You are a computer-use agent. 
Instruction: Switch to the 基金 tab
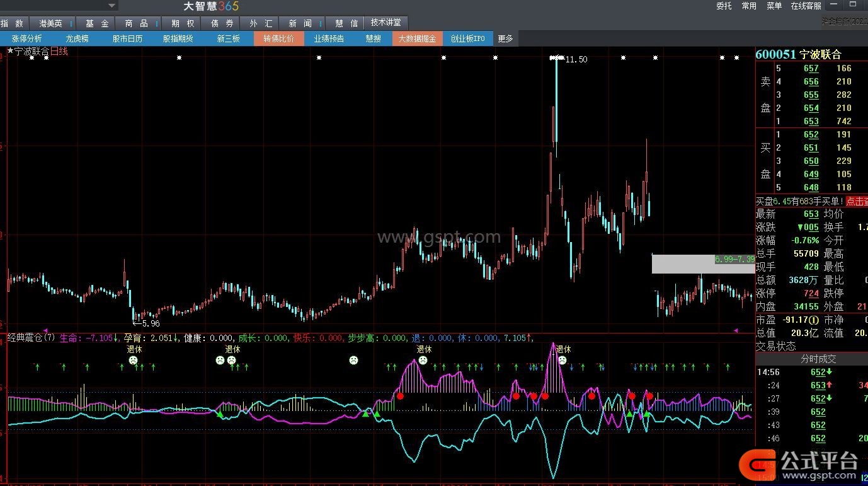(97, 23)
